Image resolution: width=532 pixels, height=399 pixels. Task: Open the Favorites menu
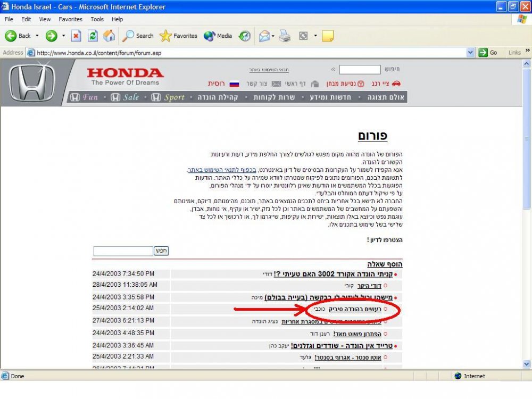pyautogui.click(x=70, y=19)
